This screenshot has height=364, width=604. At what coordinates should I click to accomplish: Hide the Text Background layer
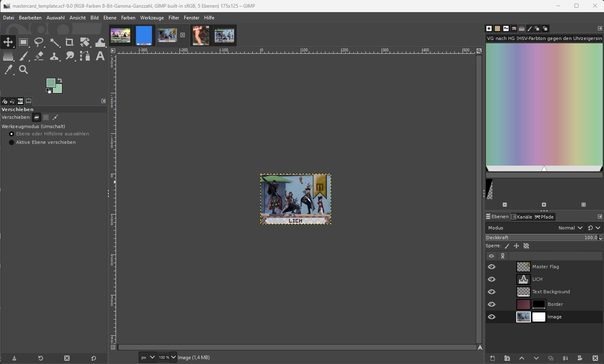pos(492,292)
